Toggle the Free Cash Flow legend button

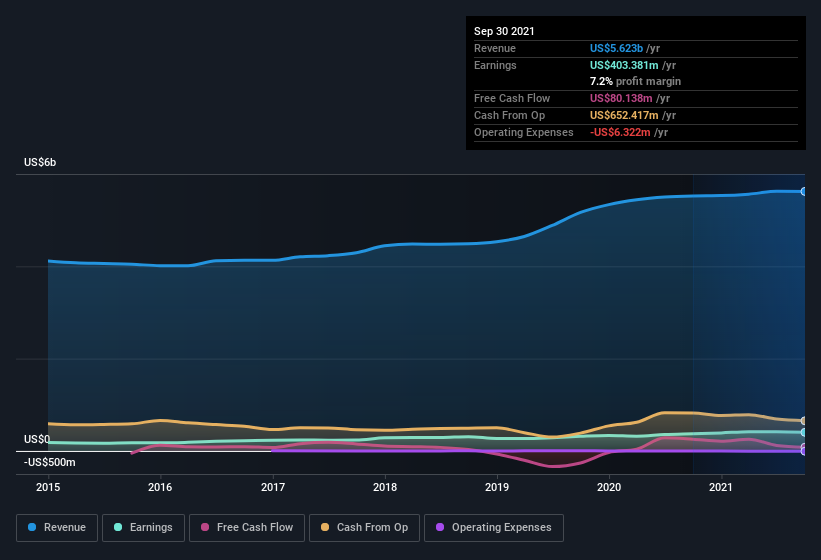pyautogui.click(x=247, y=528)
